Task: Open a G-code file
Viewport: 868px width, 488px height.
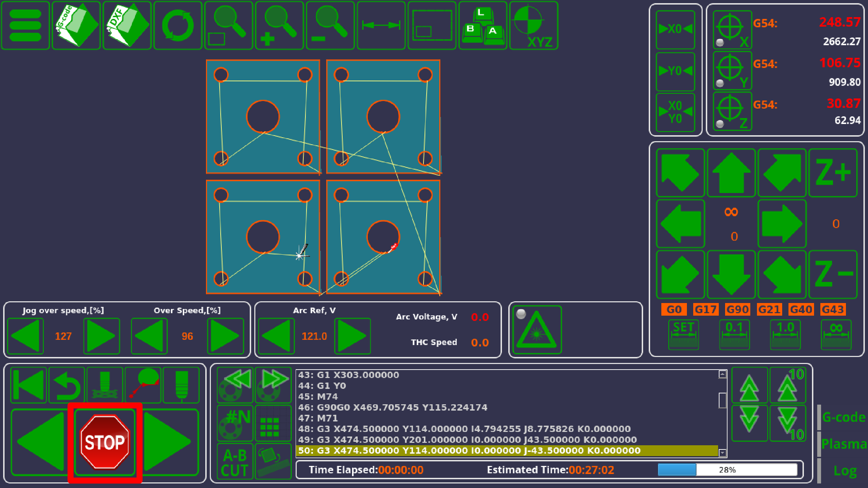Action: click(x=76, y=26)
